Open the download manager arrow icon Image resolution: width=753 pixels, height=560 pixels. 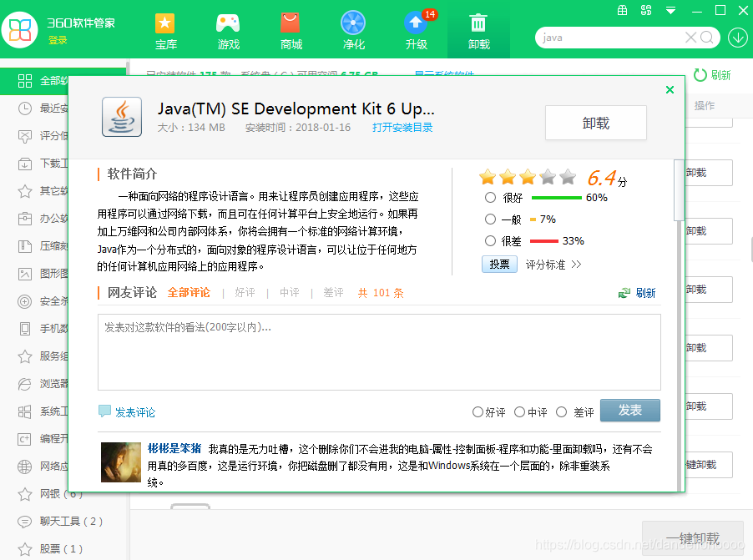(x=738, y=38)
